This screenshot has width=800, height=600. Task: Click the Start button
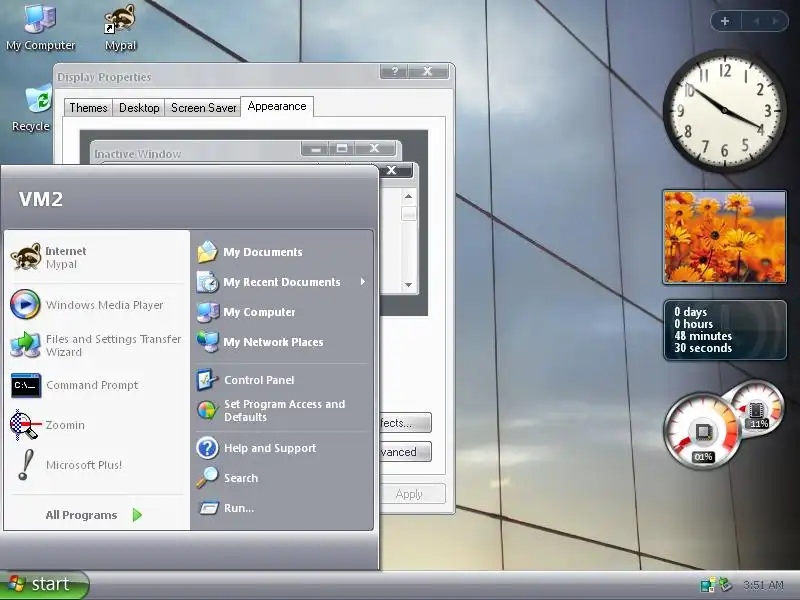(44, 584)
